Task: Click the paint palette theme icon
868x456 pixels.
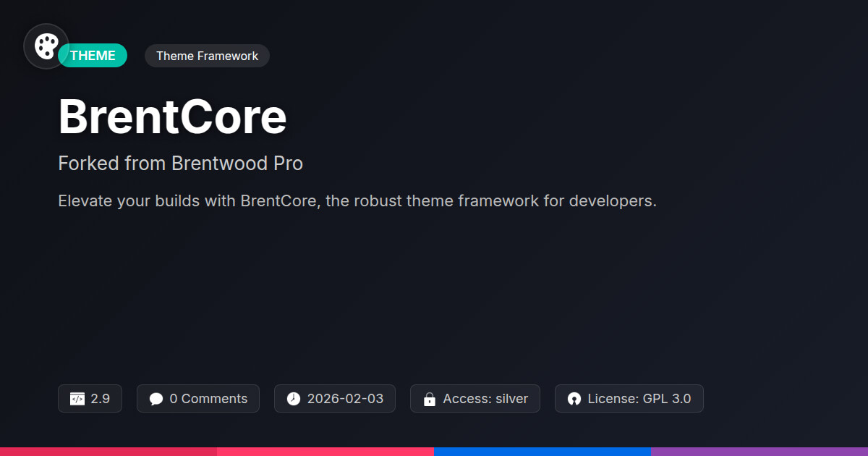Action: pyautogui.click(x=46, y=46)
